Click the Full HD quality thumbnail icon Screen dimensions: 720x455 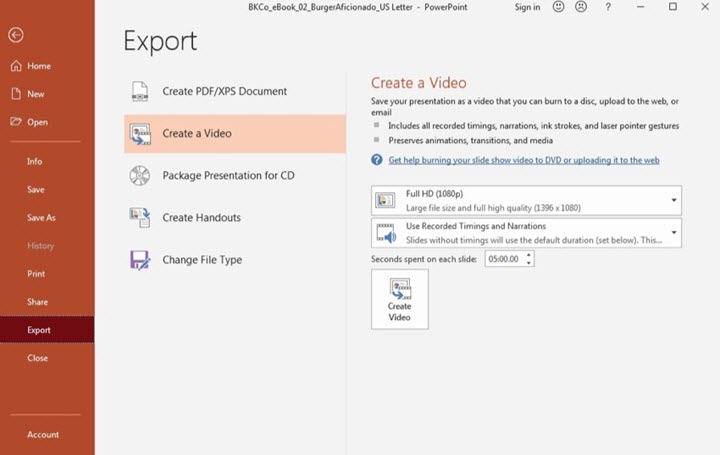click(x=385, y=200)
